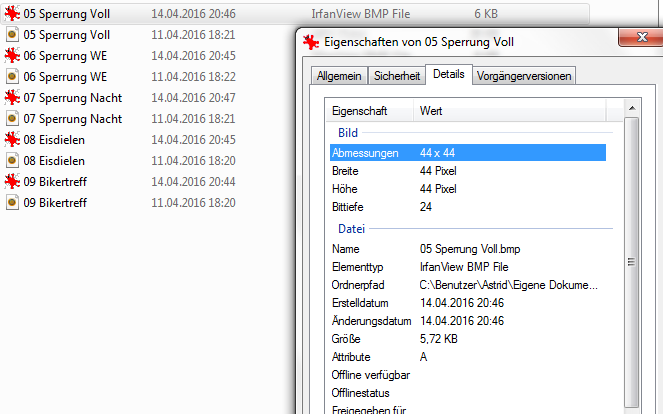Open the Sicherheit tab
Image resolution: width=663 pixels, height=414 pixels.
pyautogui.click(x=397, y=76)
